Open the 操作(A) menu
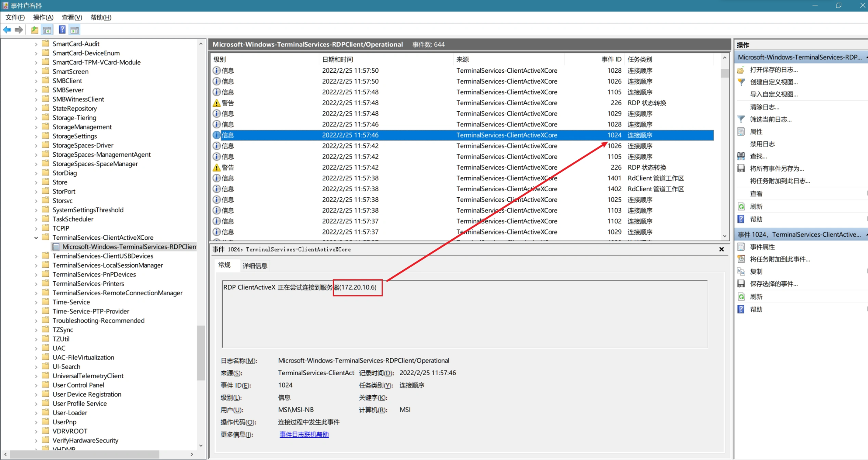 pos(43,17)
